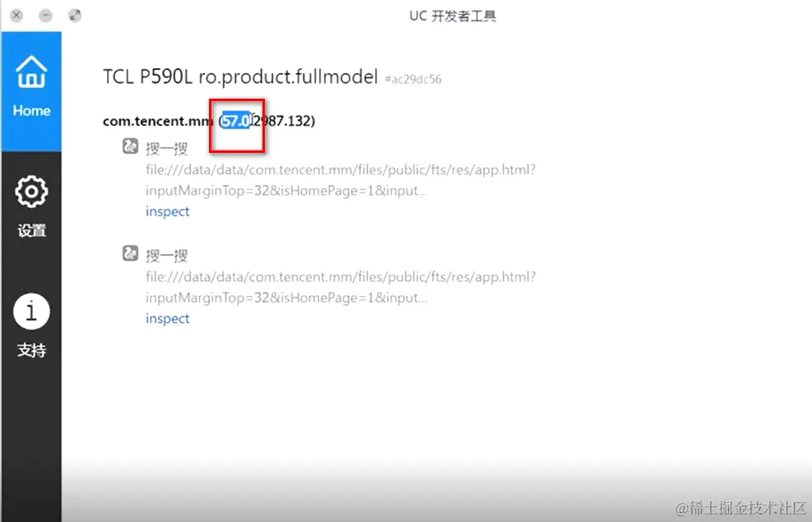Open the Home sidebar icon
Viewport: 812px width, 522px height.
point(31,72)
